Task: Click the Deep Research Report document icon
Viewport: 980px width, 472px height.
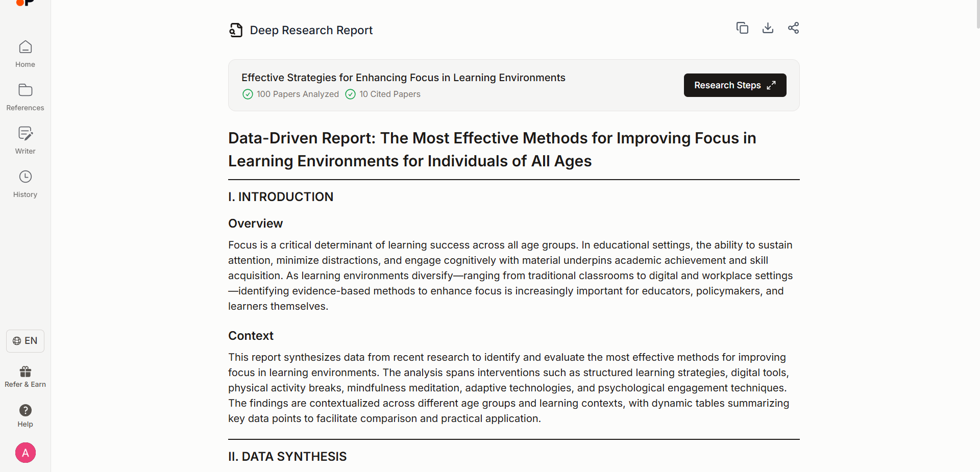Action: (236, 30)
